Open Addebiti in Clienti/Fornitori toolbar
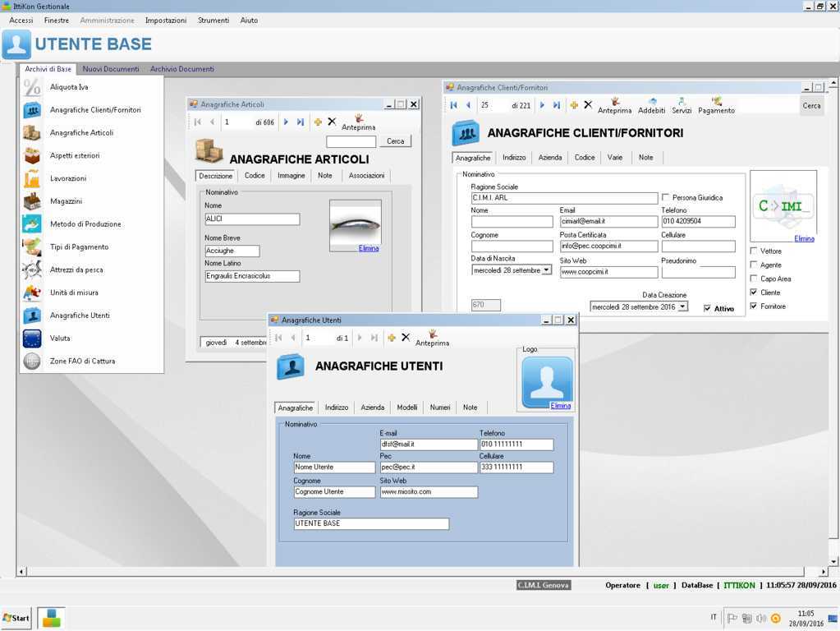The image size is (840, 631). click(651, 106)
